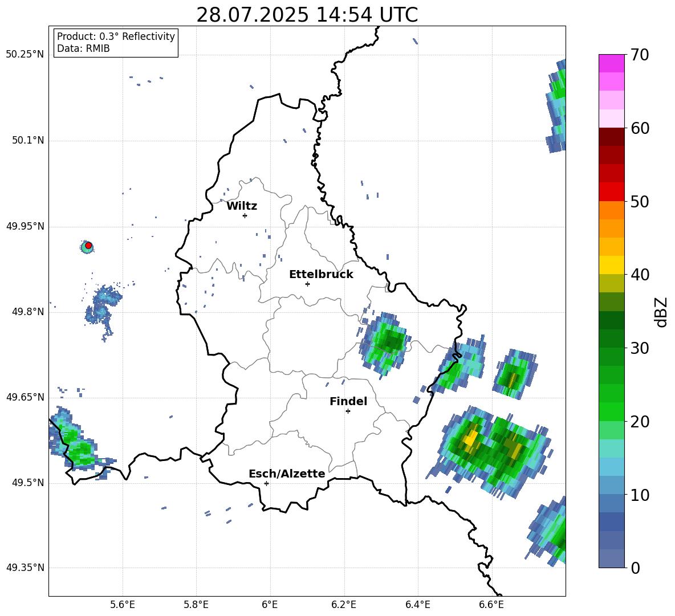This screenshot has height=616, width=675.
Task: Click the 6.2°E longitude label
Action: [x=344, y=605]
